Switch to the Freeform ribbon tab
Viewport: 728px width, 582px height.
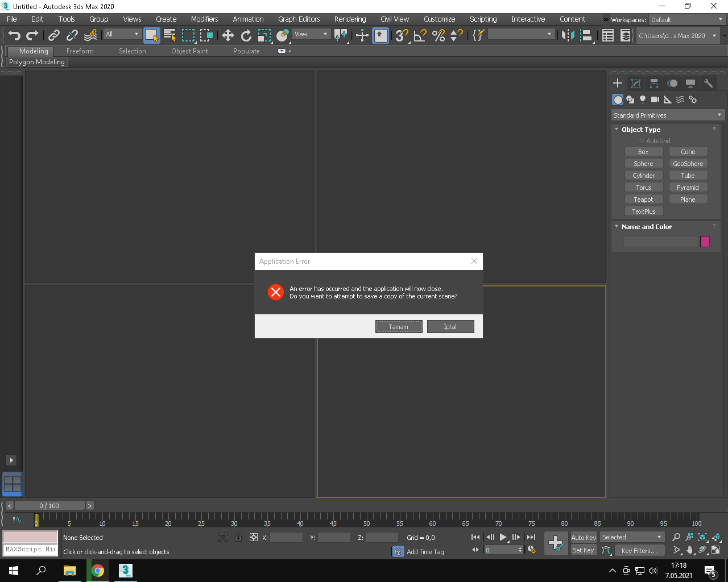tap(80, 51)
